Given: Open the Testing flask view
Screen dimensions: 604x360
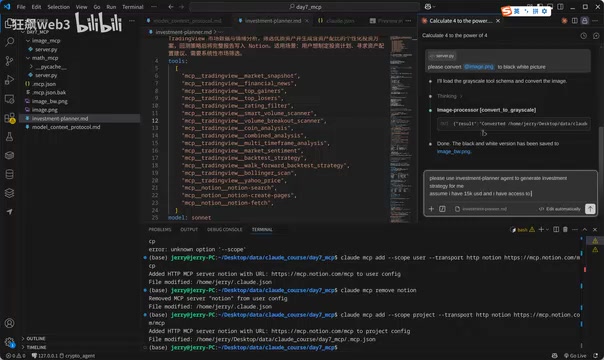Looking at the screenshot, I should point(10,136).
